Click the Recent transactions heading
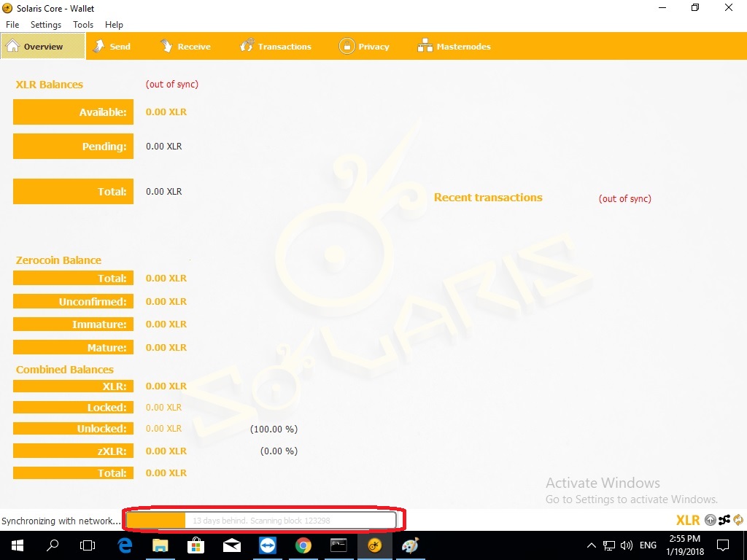The width and height of the screenshot is (747, 560). [x=488, y=198]
